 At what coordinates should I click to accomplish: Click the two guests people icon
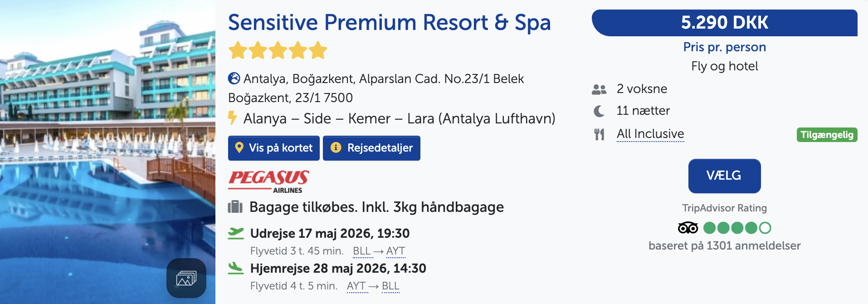[599, 89]
